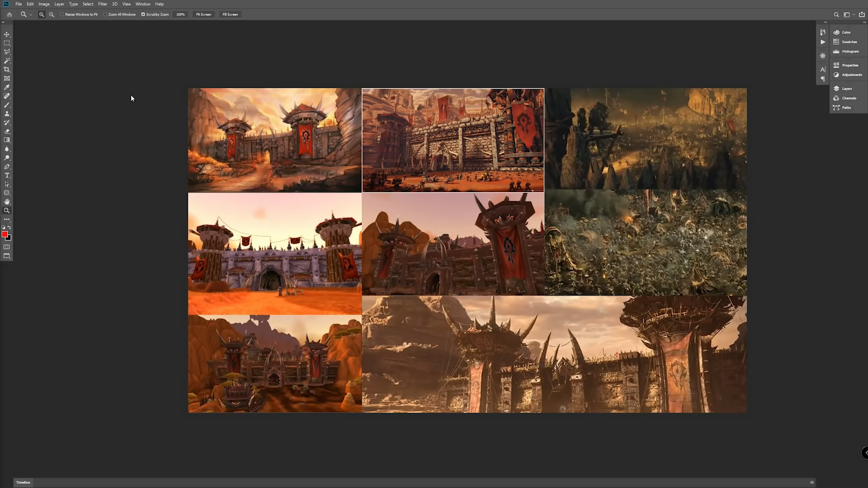Select the Hand tool
This screenshot has height=488, width=868.
click(7, 202)
